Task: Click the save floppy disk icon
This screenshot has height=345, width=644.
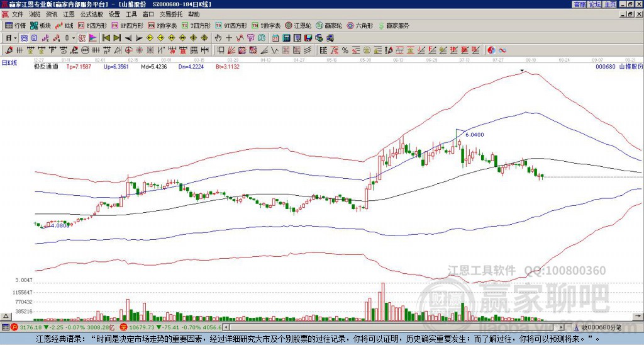Action: pos(308,38)
